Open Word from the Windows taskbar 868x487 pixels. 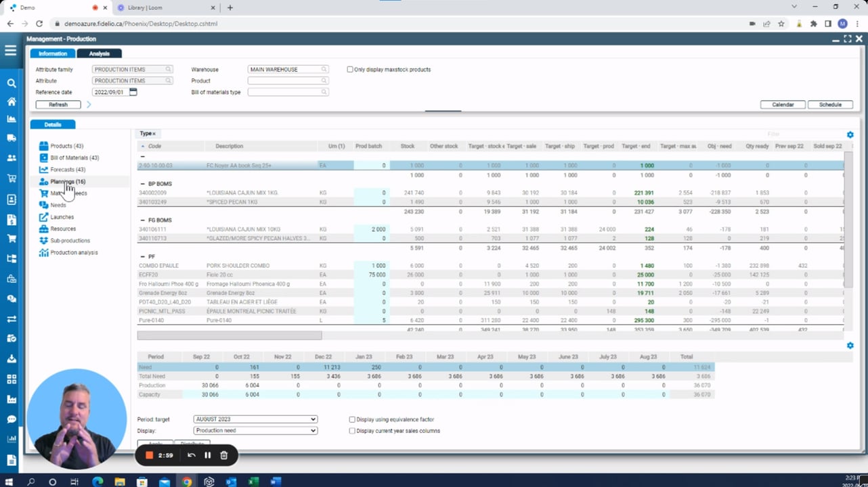(276, 482)
